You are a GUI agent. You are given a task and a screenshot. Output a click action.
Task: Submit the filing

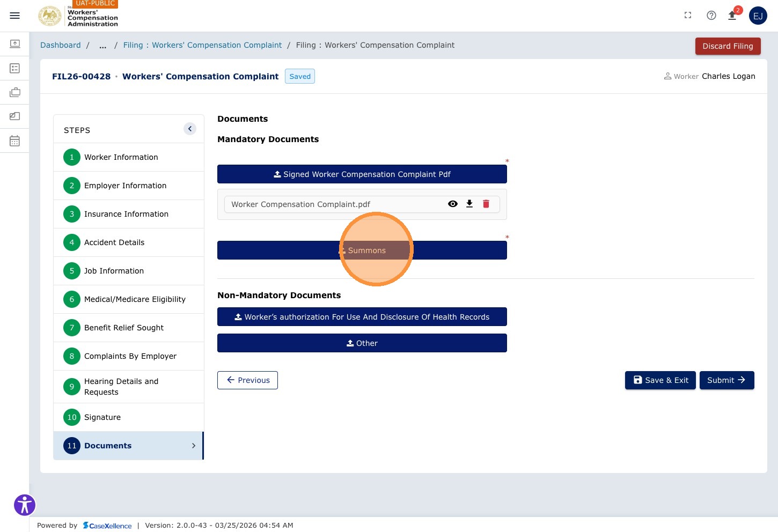[x=727, y=380]
